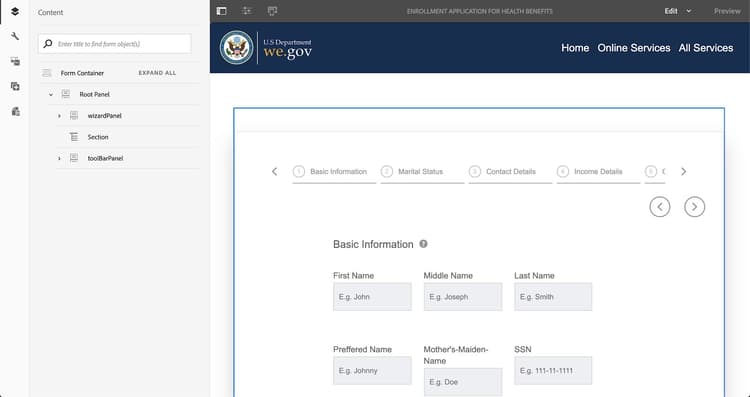Click the toolBarPanel node icon
Image resolution: width=750 pixels, height=397 pixels.
point(74,158)
